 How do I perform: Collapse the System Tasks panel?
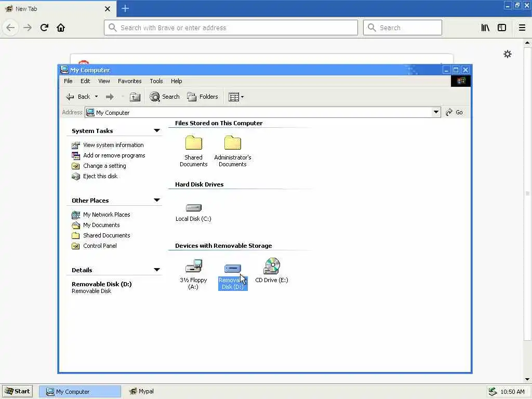[157, 130]
